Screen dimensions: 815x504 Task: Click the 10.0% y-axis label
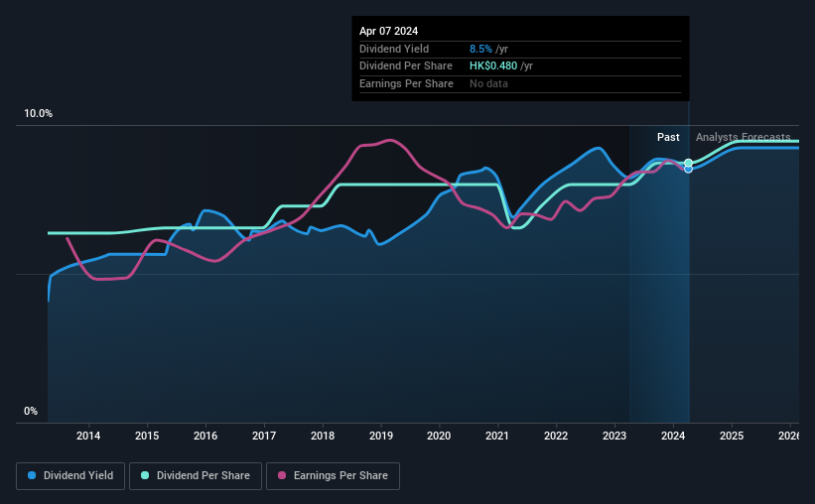click(x=38, y=114)
